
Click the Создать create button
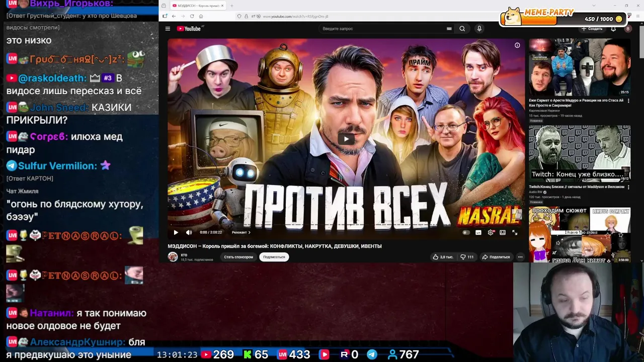point(592,29)
